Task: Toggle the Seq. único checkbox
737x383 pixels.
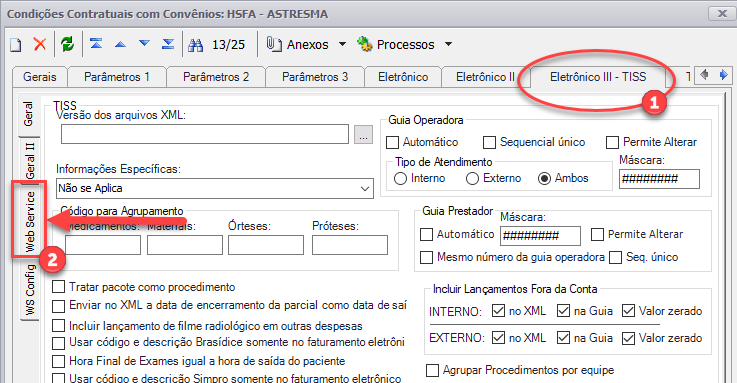Action: (x=615, y=258)
